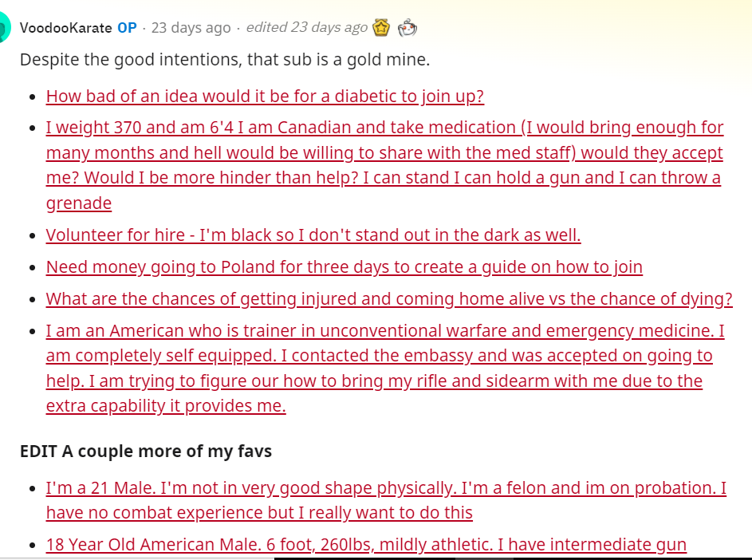Click the gold star award icon
Viewport: 752px width, 560px height.
pyautogui.click(x=382, y=28)
